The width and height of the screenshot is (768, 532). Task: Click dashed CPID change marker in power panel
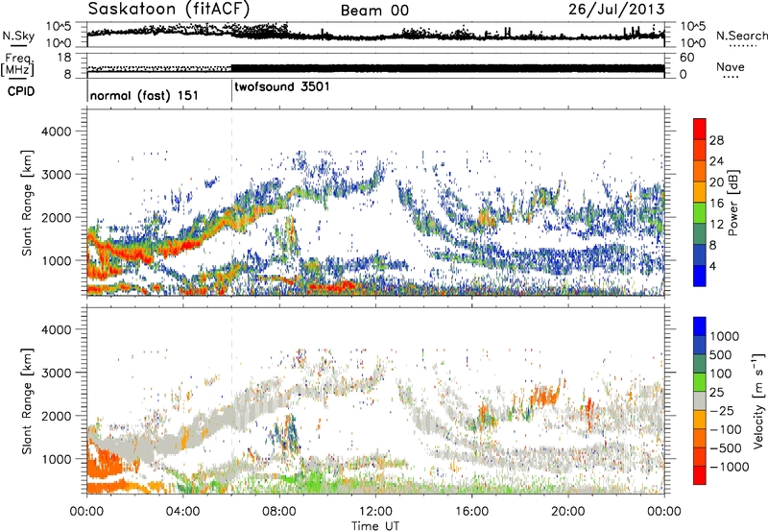231,203
